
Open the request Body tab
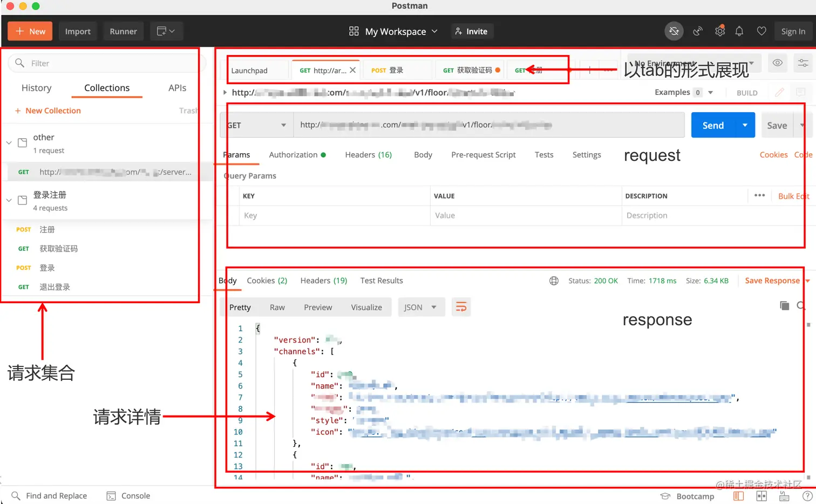click(x=423, y=155)
